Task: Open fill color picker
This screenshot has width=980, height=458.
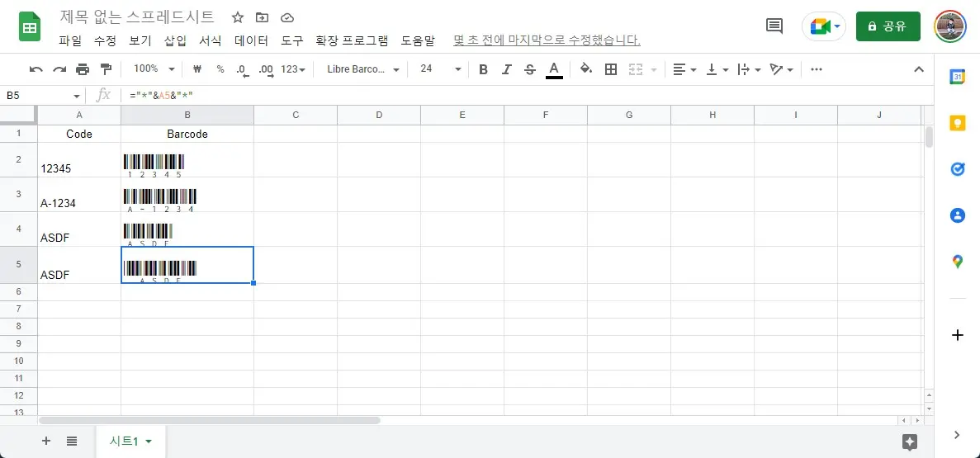Action: (x=586, y=69)
